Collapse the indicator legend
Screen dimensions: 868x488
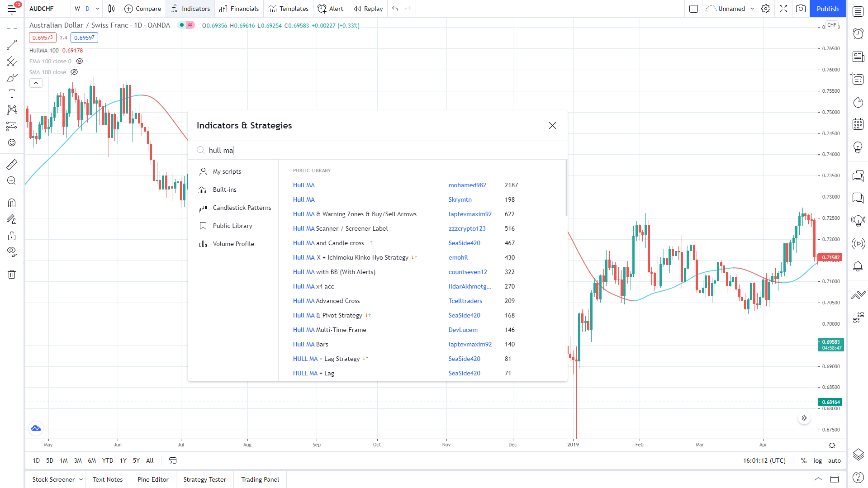tap(36, 83)
